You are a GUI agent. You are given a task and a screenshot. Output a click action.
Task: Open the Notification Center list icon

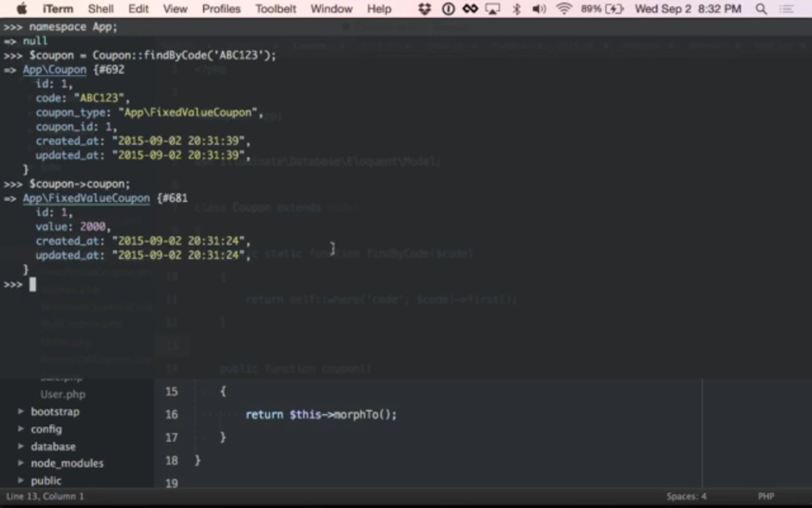787,9
